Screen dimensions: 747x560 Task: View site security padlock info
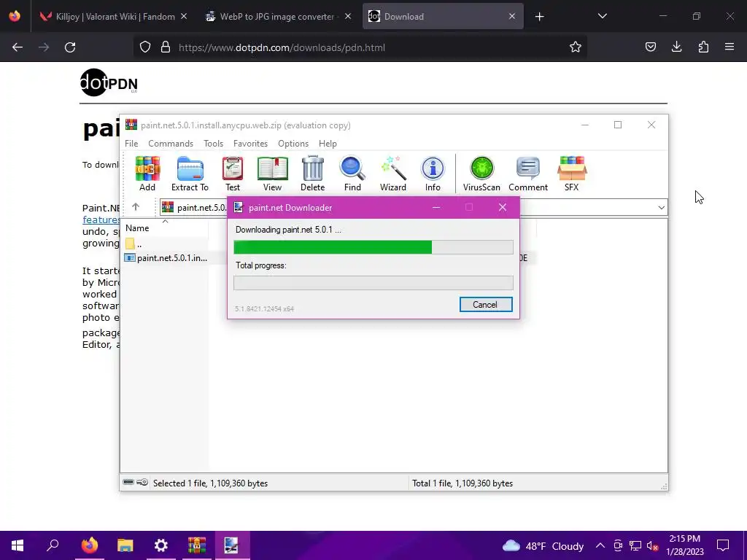coord(166,47)
